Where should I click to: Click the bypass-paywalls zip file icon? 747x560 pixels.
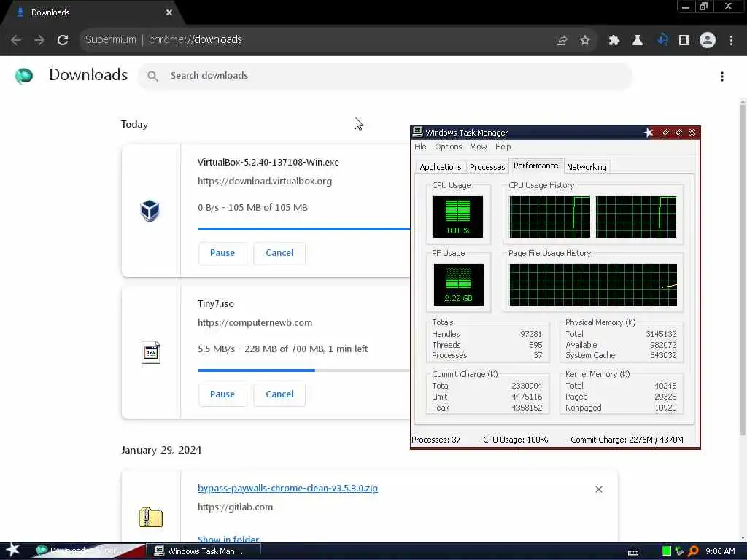coord(151,518)
